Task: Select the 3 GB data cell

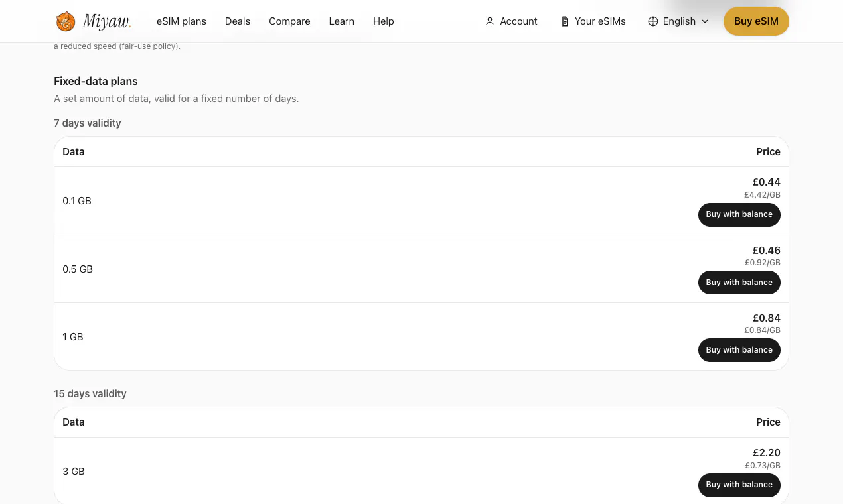Action: tap(74, 472)
